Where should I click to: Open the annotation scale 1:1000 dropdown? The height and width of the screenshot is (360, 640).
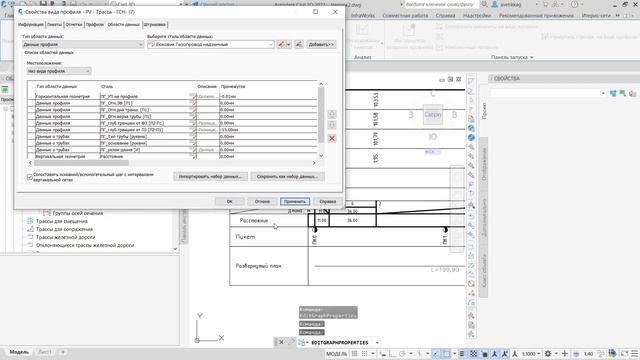point(531,353)
